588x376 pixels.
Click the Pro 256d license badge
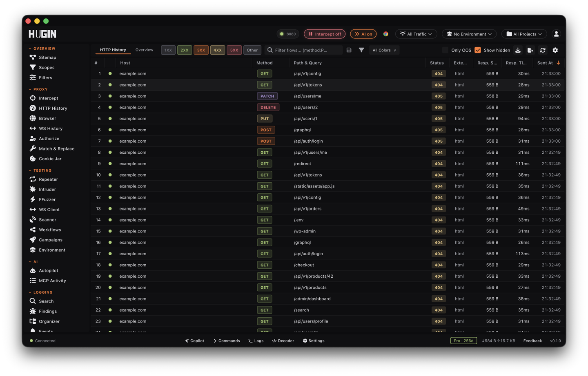point(463,341)
